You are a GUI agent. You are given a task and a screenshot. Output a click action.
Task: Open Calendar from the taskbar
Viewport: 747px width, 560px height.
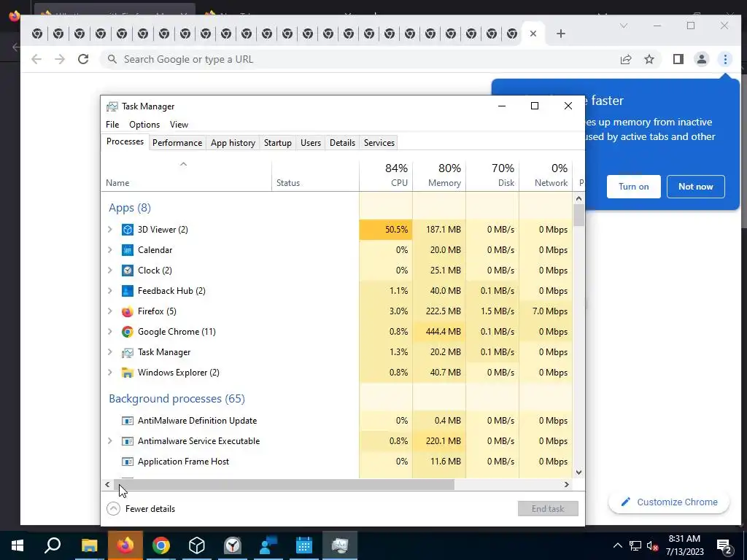[304, 545]
